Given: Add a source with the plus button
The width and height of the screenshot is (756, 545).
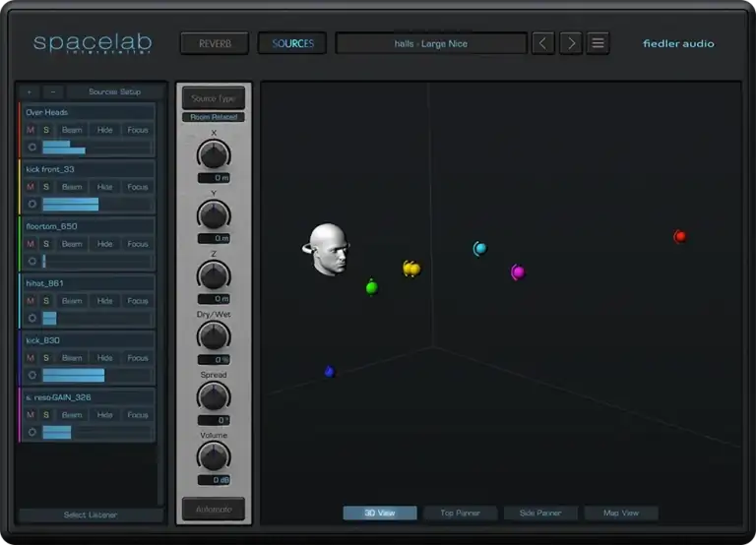Looking at the screenshot, I should coord(30,91).
